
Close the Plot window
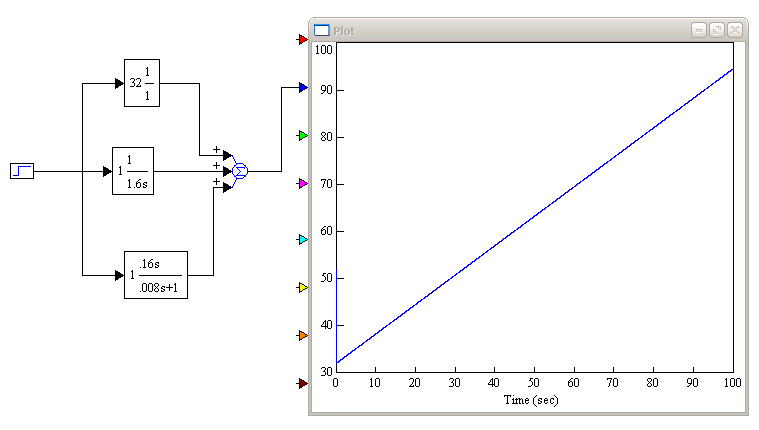(735, 31)
